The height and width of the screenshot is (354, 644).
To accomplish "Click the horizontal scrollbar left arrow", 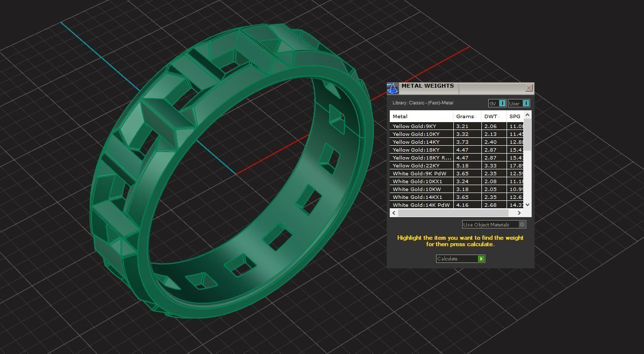I will 393,213.
